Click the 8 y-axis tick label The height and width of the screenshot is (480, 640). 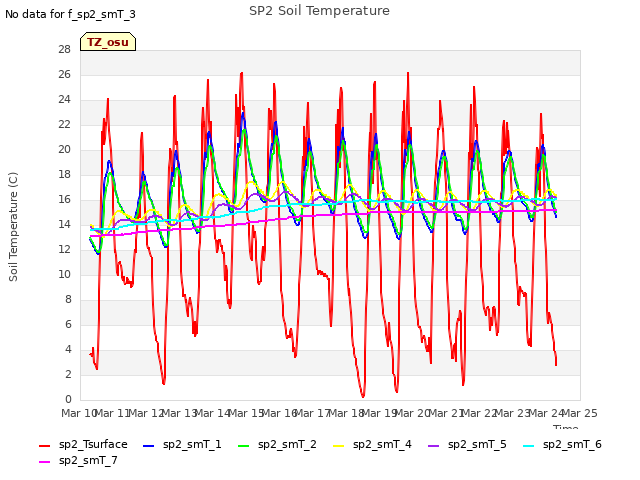(x=68, y=299)
